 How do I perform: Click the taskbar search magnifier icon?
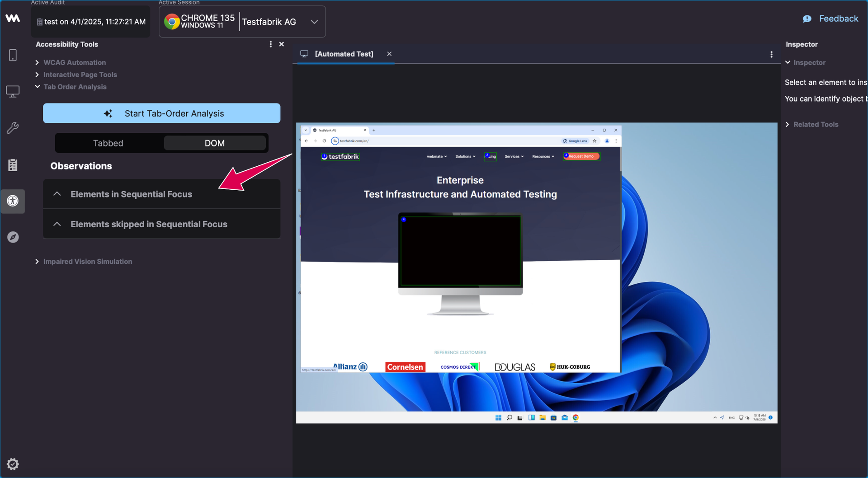coord(509,417)
